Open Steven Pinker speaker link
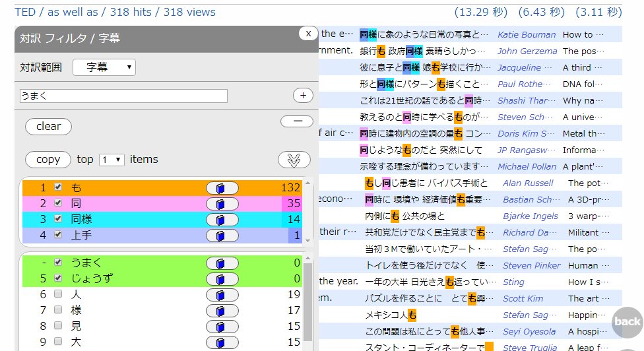 (x=531, y=265)
